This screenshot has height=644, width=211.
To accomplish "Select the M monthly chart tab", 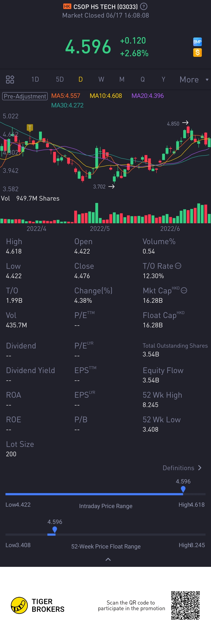I will 122,79.
